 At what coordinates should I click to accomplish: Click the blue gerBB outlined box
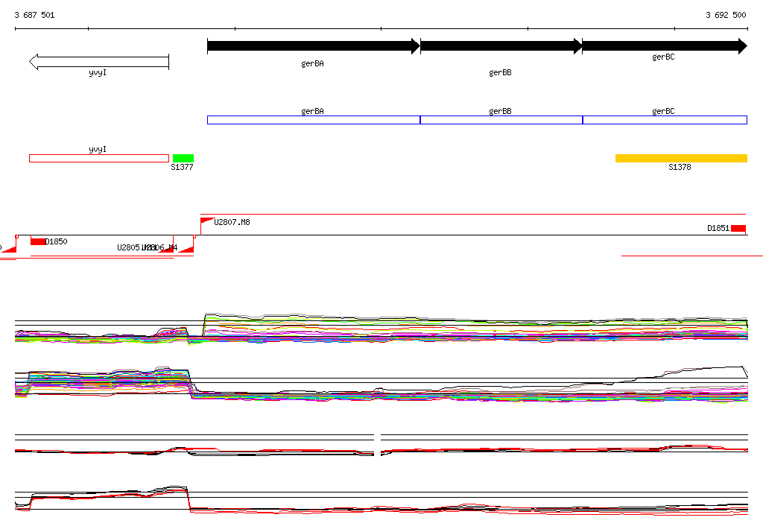point(501,120)
